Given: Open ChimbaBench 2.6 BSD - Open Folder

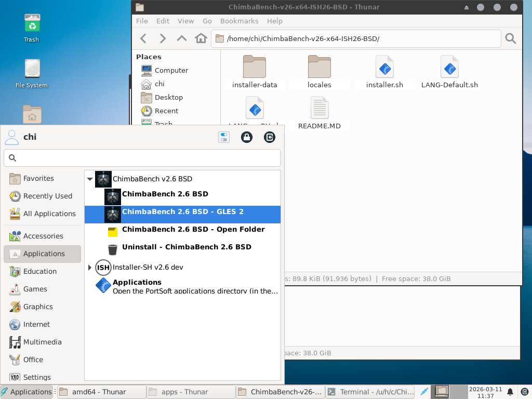Looking at the screenshot, I should [x=182, y=232].
